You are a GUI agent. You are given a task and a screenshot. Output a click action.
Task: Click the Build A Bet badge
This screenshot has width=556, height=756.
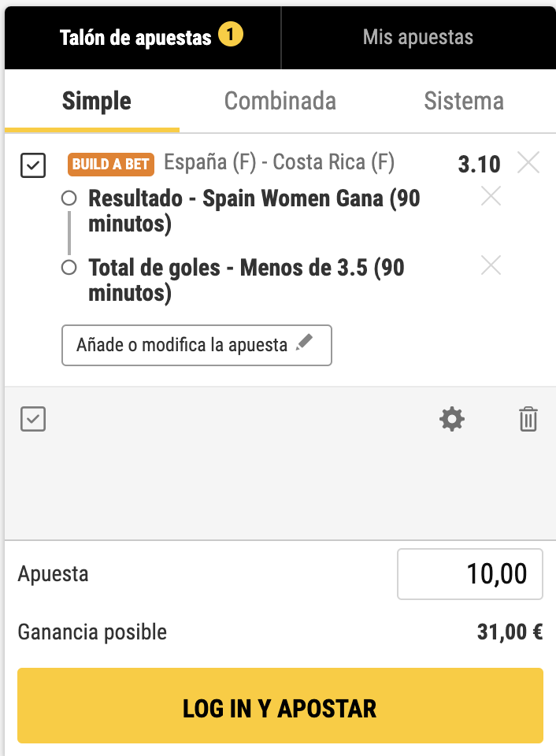111,165
